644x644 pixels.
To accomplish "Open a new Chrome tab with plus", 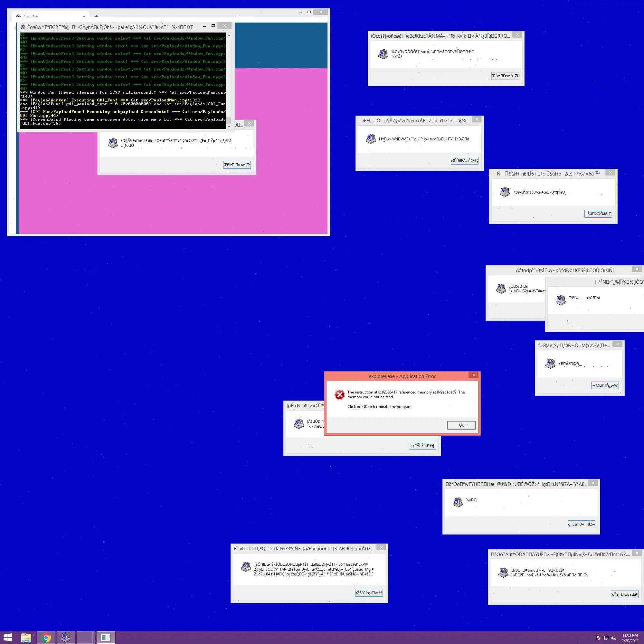I will 96,16.
